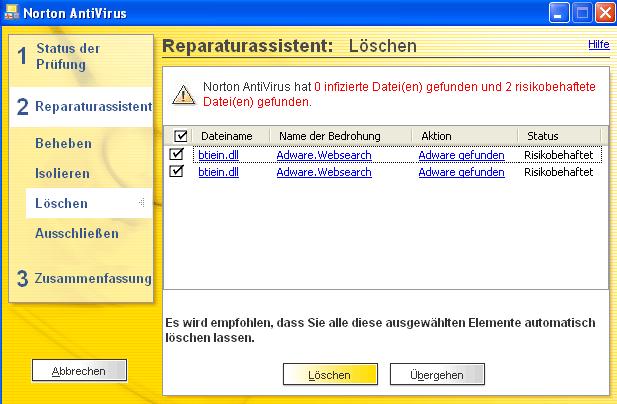The image size is (617, 404).
Task: Uncheck the second btiein.dll row checkbox
Action: tap(176, 171)
